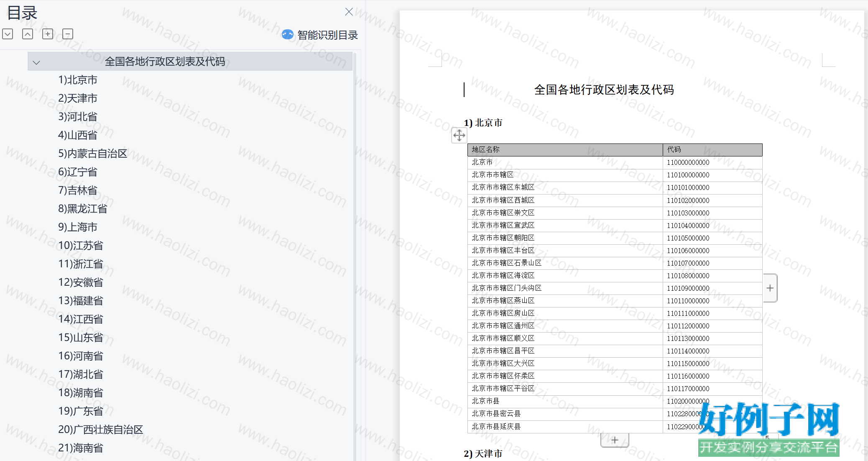
Task: Click the cell 北京市市辖区通州区
Action: click(565, 325)
